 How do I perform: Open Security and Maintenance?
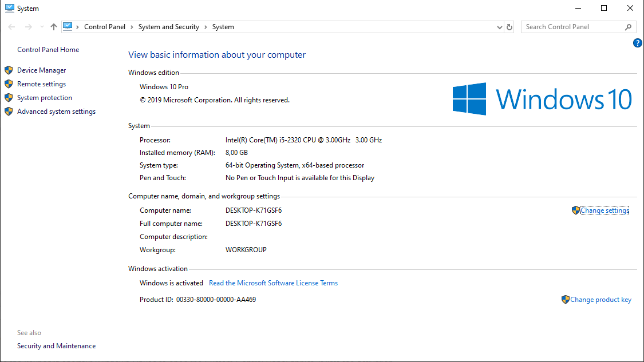(56, 345)
